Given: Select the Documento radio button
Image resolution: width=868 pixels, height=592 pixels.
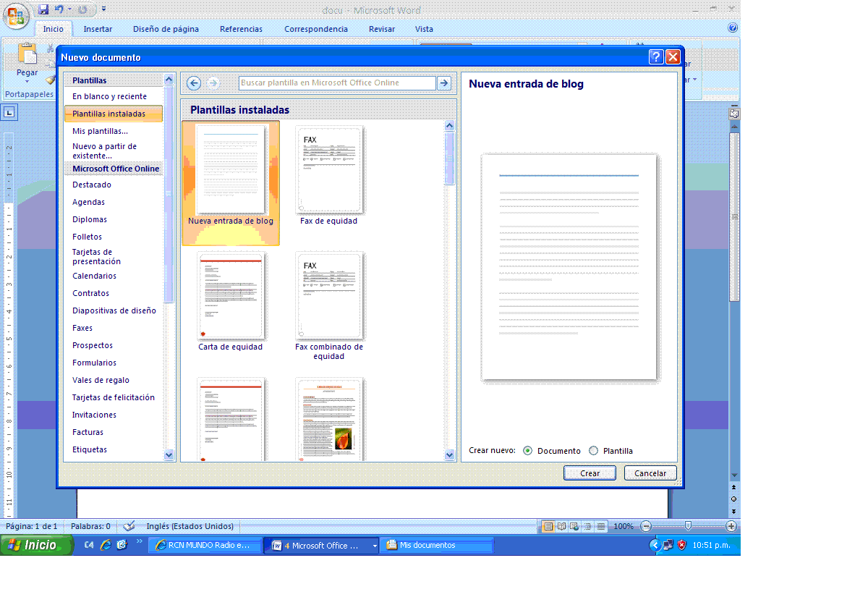Looking at the screenshot, I should point(529,450).
